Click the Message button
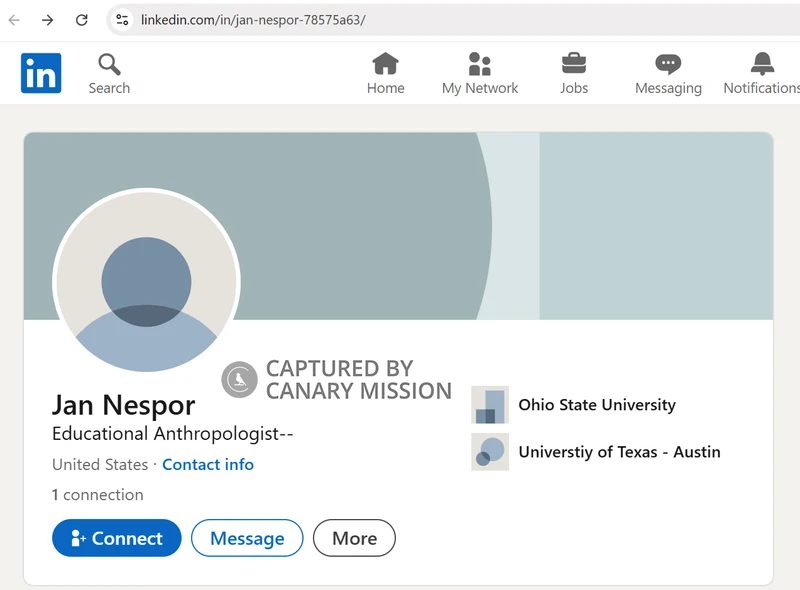 click(x=247, y=538)
